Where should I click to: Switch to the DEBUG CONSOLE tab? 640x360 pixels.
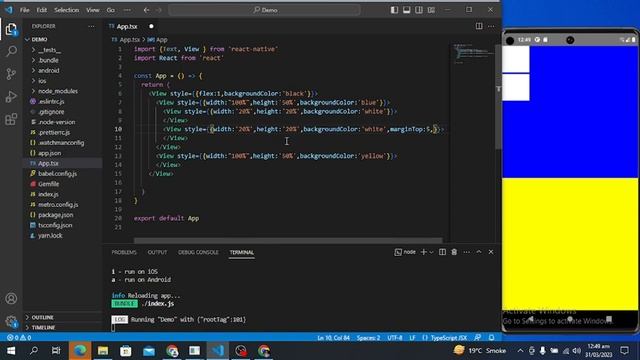coord(198,252)
